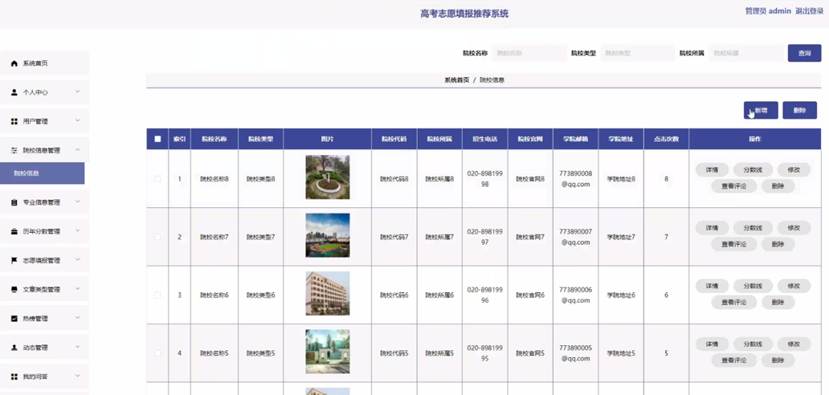Check the checkbox for row 3
829x395 pixels.
[158, 295]
